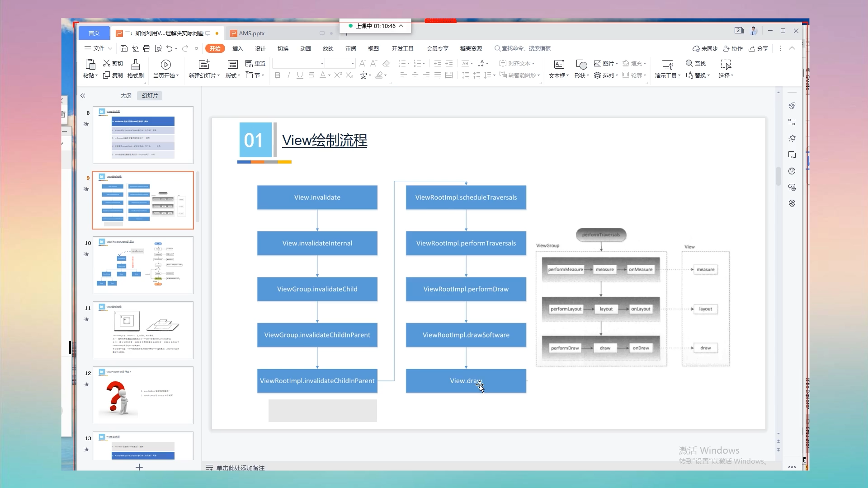Switch to the Outline (大纲) pane tab
This screenshot has width=868, height=488.
coord(126,96)
